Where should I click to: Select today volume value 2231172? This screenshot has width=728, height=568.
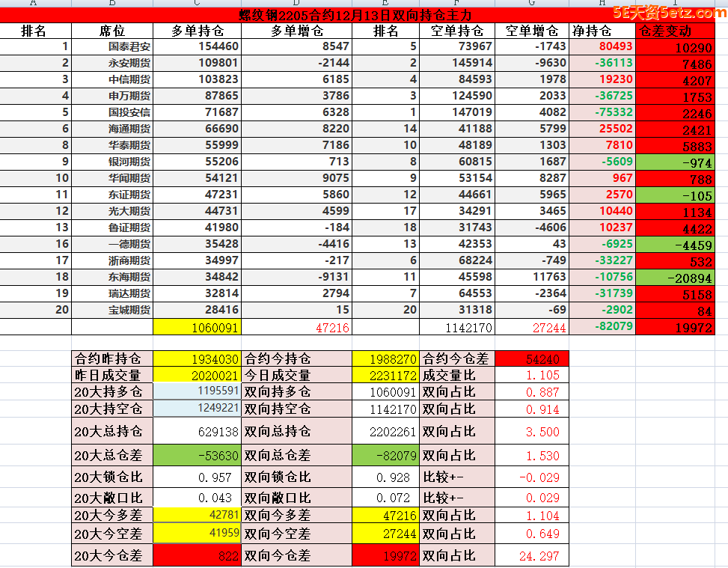click(386, 375)
